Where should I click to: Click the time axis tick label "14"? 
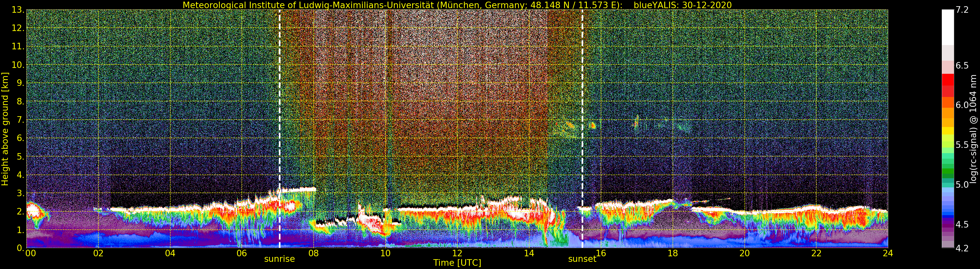tap(529, 253)
